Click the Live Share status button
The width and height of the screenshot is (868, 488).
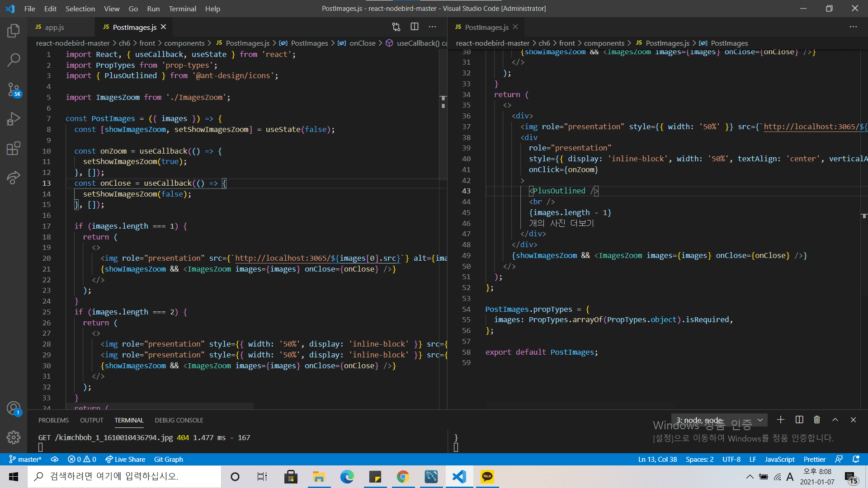pyautogui.click(x=125, y=459)
